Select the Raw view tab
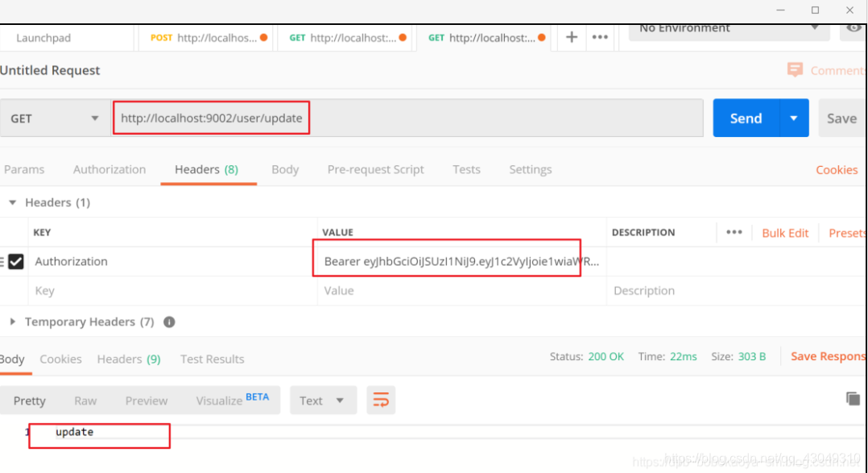868x473 pixels. [85, 400]
